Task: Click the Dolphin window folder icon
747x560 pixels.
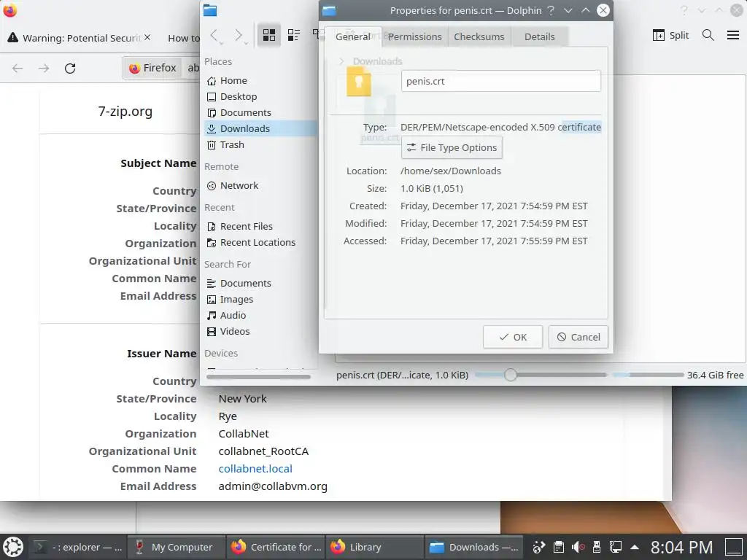Action: pos(209,10)
